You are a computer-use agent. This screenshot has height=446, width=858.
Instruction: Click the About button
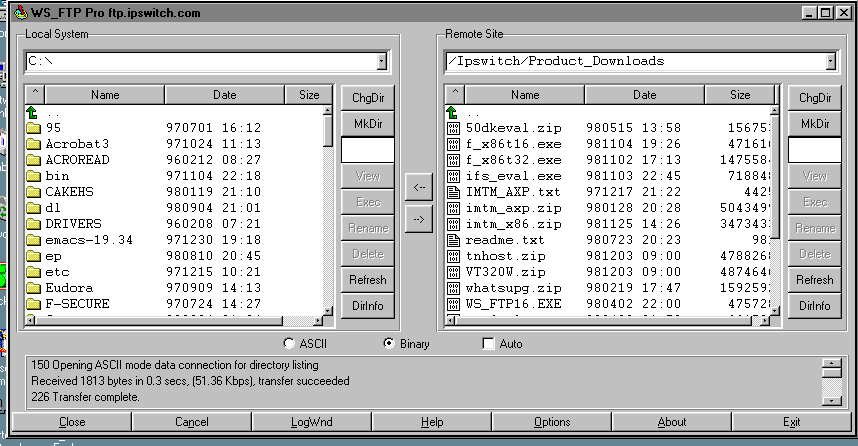point(671,422)
